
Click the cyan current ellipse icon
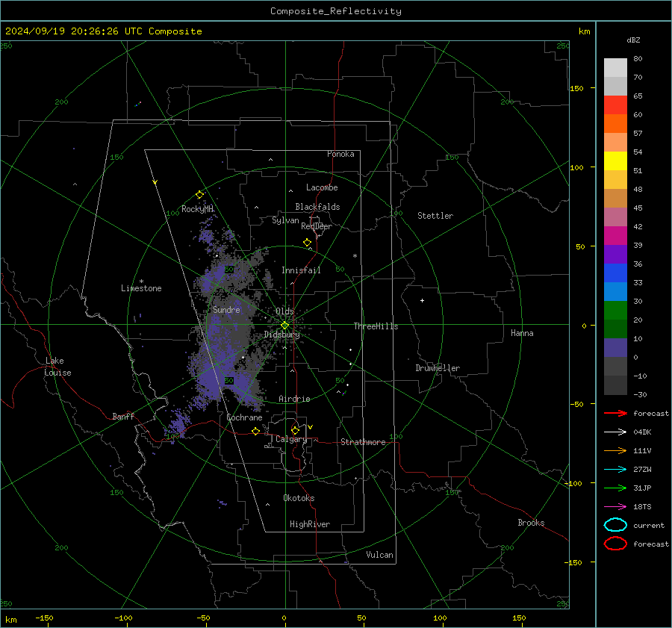click(x=615, y=525)
